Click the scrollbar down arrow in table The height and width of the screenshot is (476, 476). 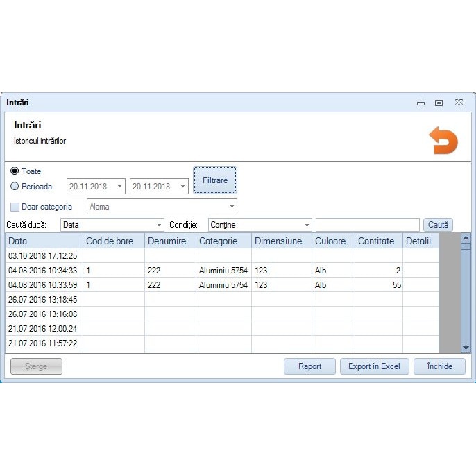tap(466, 348)
